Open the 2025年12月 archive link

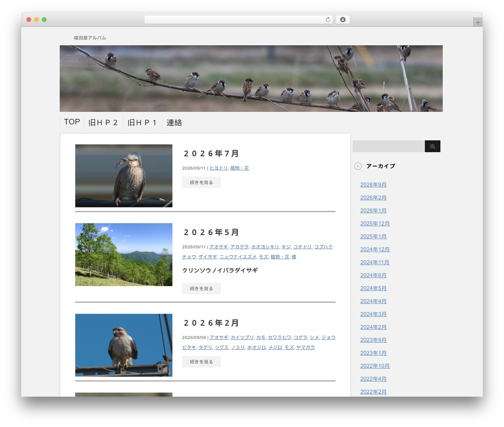pyautogui.click(x=375, y=224)
